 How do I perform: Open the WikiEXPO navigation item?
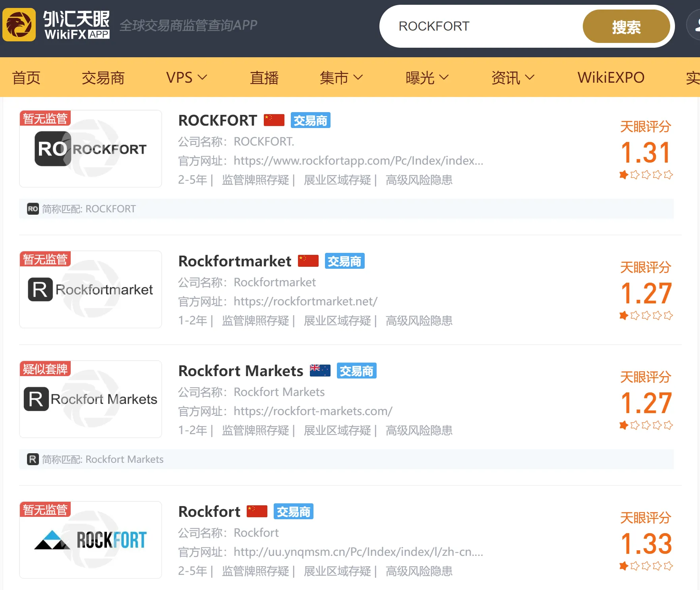tap(611, 78)
